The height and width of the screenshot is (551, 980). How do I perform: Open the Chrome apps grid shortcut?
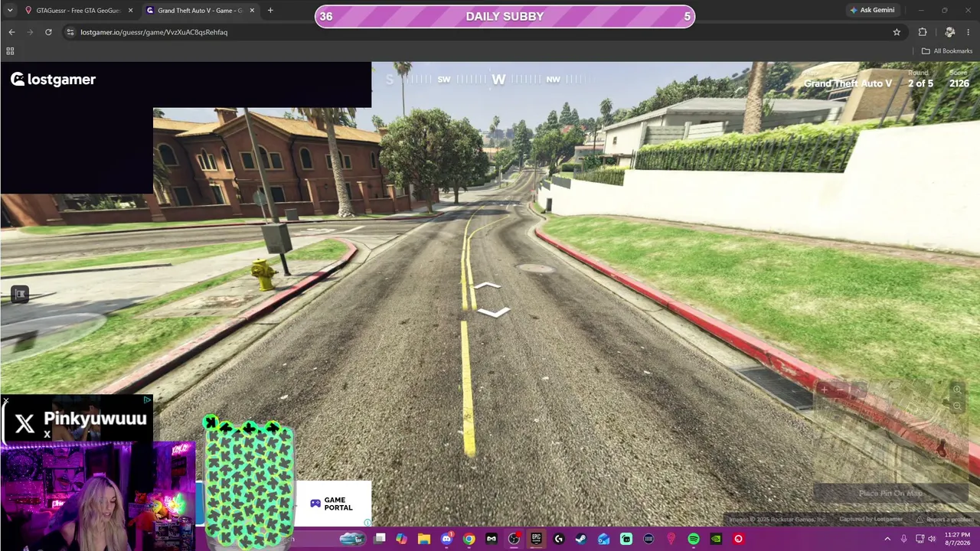[x=10, y=51]
